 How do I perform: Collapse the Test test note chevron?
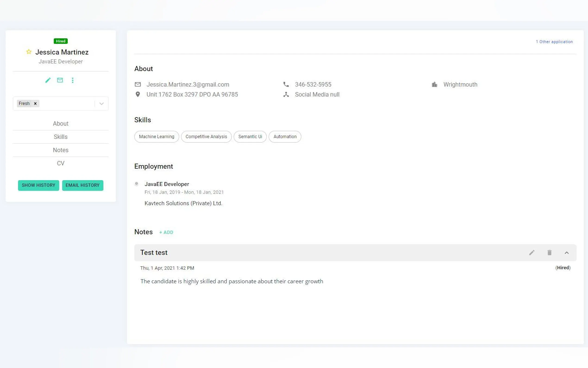567,253
